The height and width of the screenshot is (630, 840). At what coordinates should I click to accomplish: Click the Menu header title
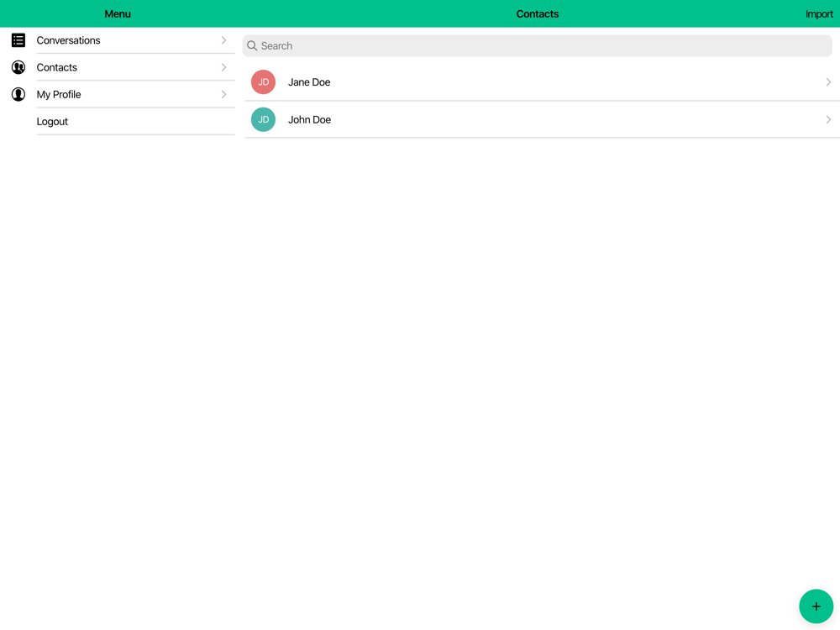pyautogui.click(x=118, y=14)
